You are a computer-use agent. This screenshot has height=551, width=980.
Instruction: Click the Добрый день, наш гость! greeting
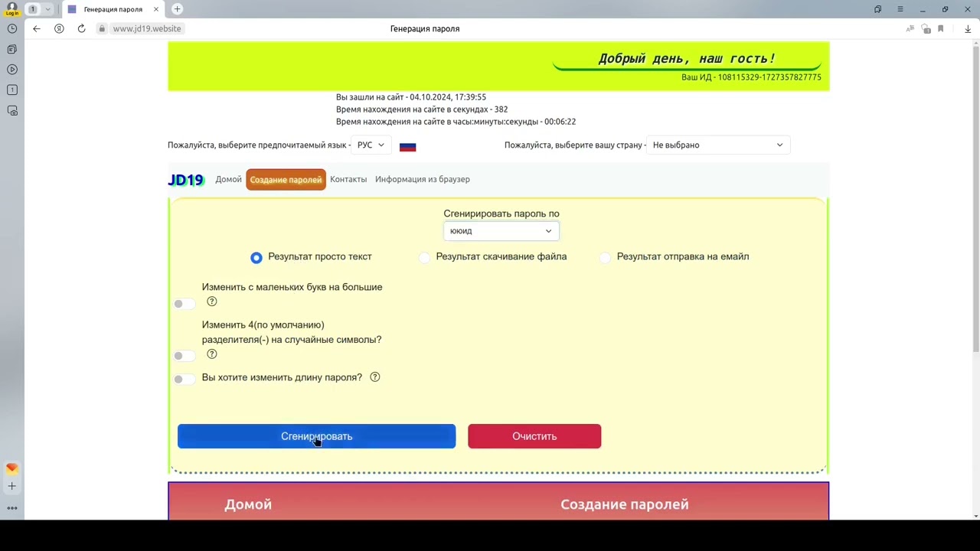click(687, 58)
